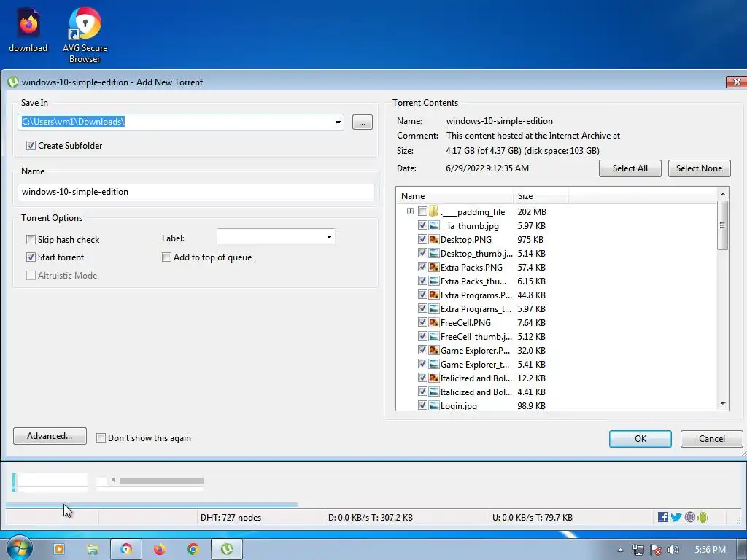Uncheck the Login.jpg file checkbox
The width and height of the screenshot is (747, 560).
(422, 405)
